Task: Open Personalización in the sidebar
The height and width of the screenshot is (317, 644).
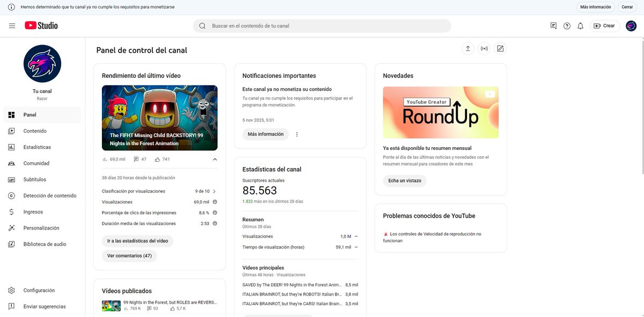Action: 42,228
